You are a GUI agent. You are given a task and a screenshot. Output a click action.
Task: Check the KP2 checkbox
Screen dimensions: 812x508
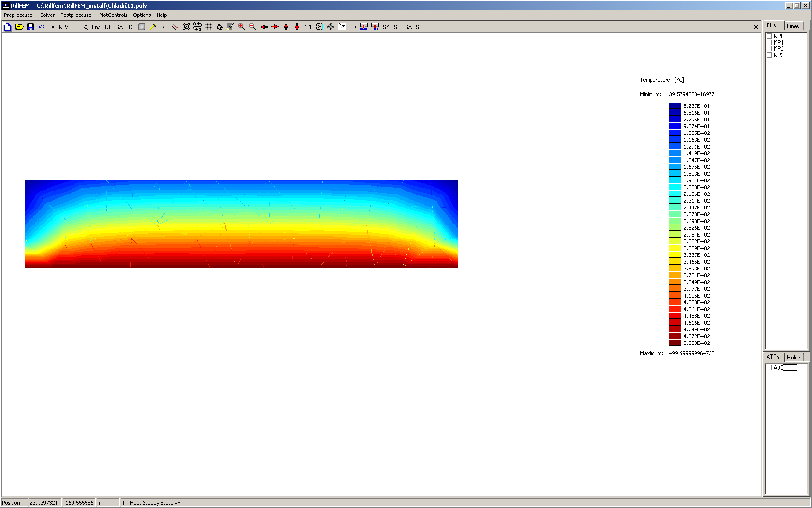point(769,49)
